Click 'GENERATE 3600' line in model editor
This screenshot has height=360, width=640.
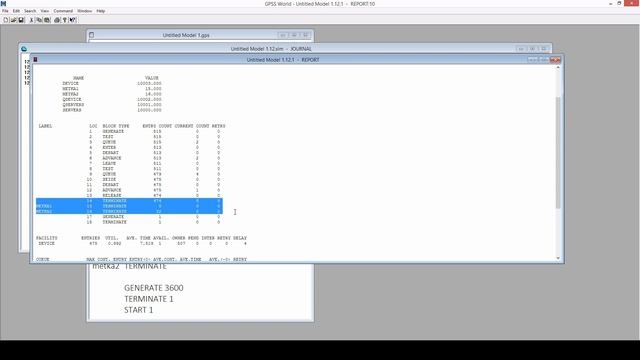[154, 288]
